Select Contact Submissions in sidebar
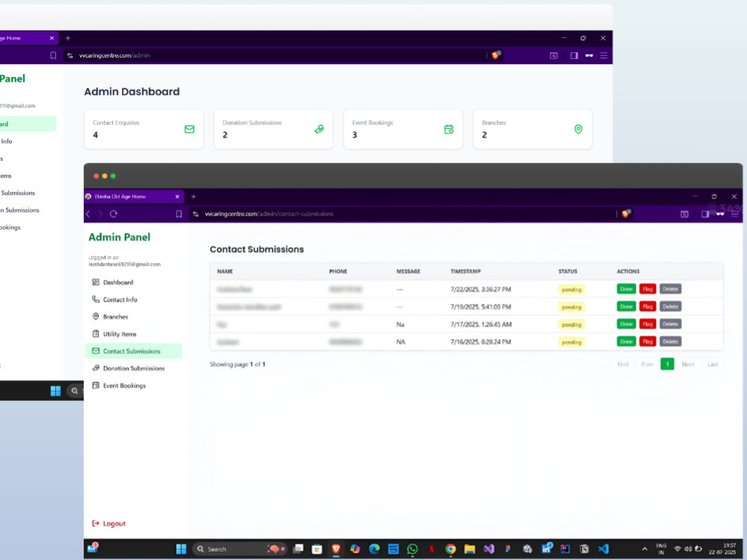This screenshot has width=747, height=560. 134,351
